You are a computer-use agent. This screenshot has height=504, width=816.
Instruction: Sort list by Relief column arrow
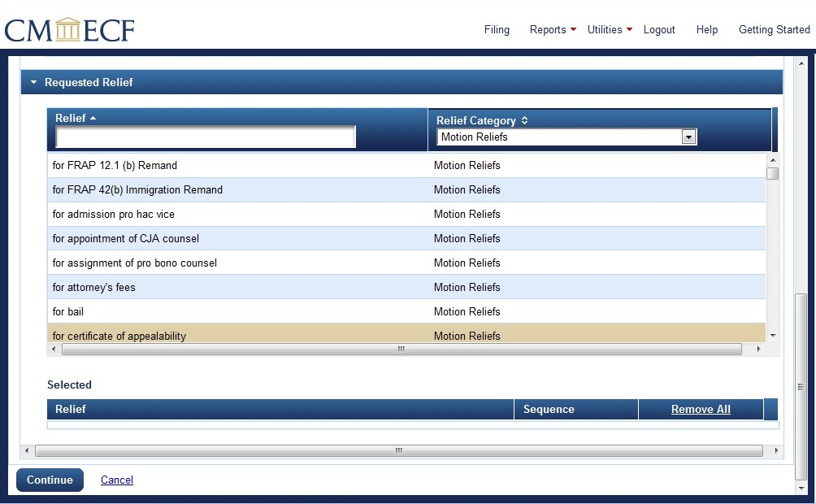(x=93, y=119)
